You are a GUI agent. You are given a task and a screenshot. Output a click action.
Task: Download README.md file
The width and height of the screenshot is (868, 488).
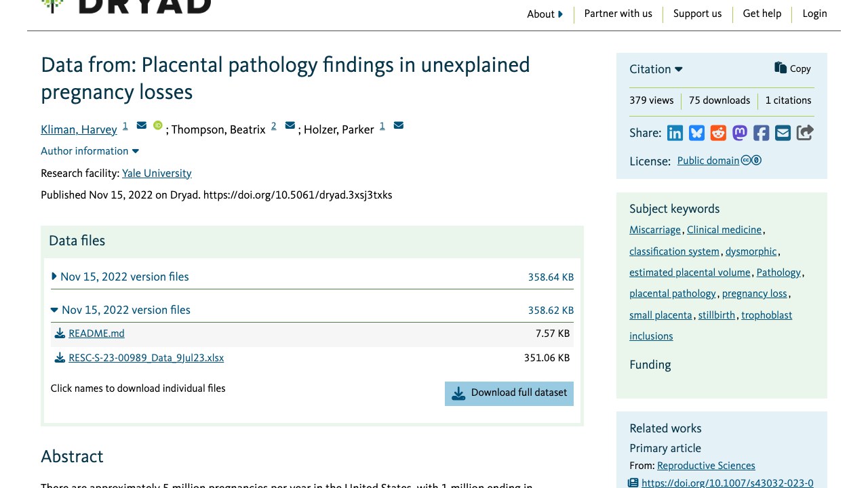(x=96, y=333)
